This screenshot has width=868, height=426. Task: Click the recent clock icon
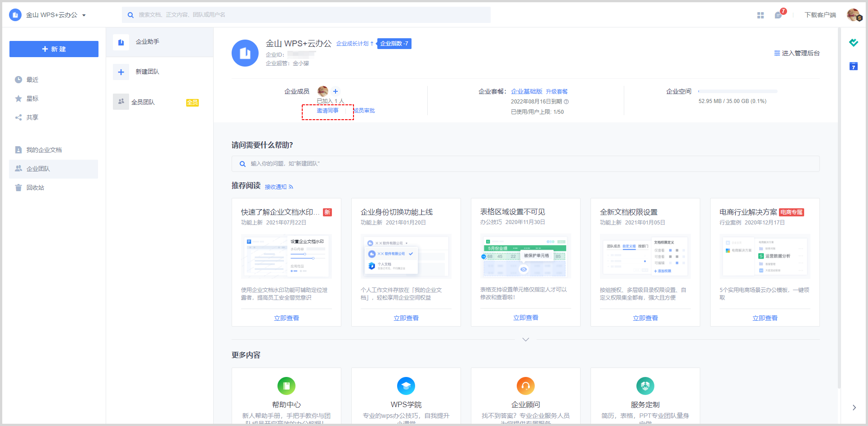coord(18,80)
